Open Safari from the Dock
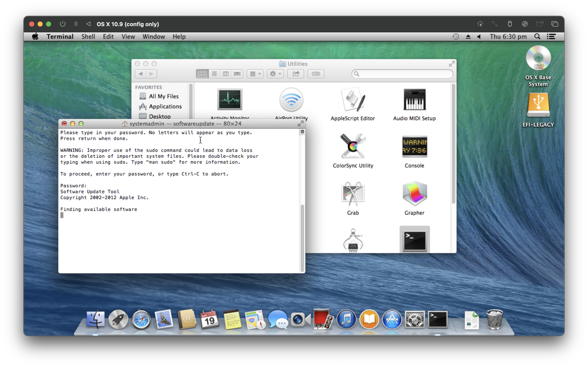 [x=141, y=319]
